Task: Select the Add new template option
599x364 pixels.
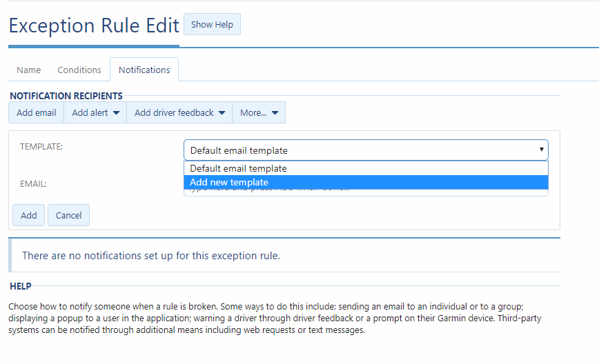Action: 229,183
